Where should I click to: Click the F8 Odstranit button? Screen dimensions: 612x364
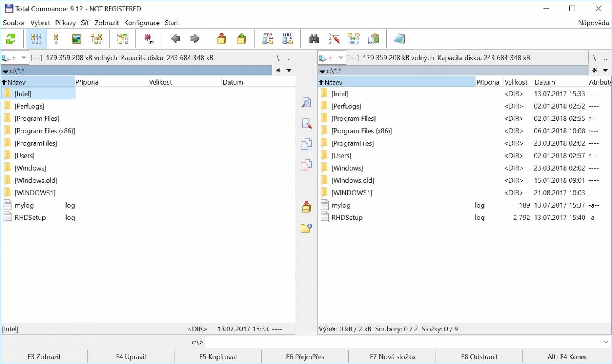tap(479, 357)
